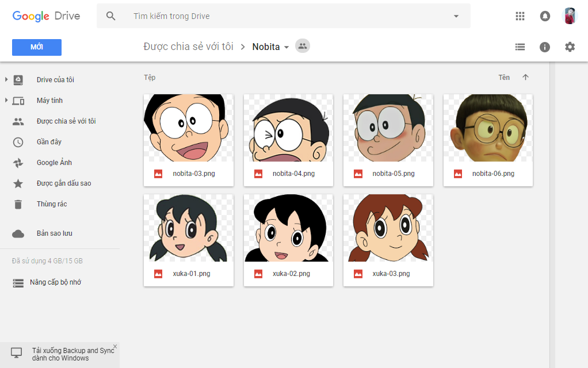This screenshot has height=368, width=588.
Task: Expand the Máy tính tree arrow
Action: tap(6, 100)
